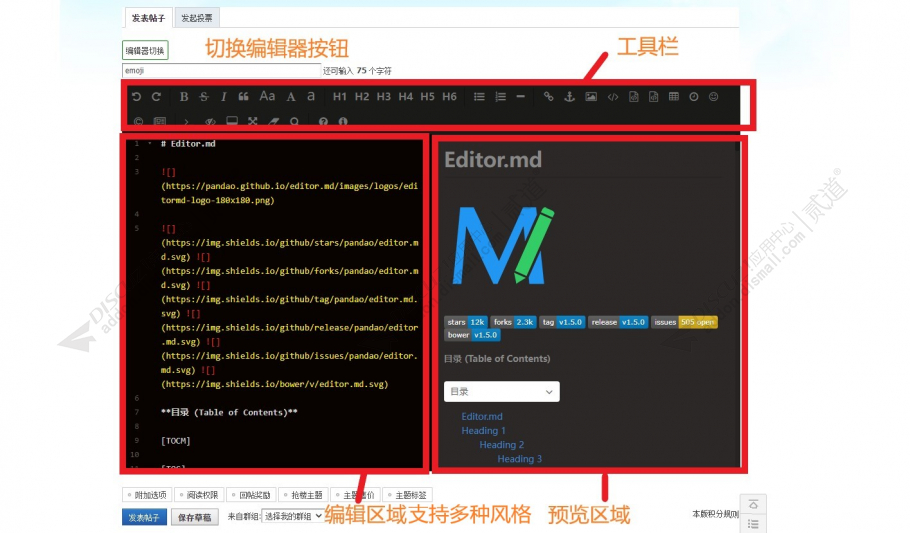Open help with the question mark icon

[x=323, y=121]
